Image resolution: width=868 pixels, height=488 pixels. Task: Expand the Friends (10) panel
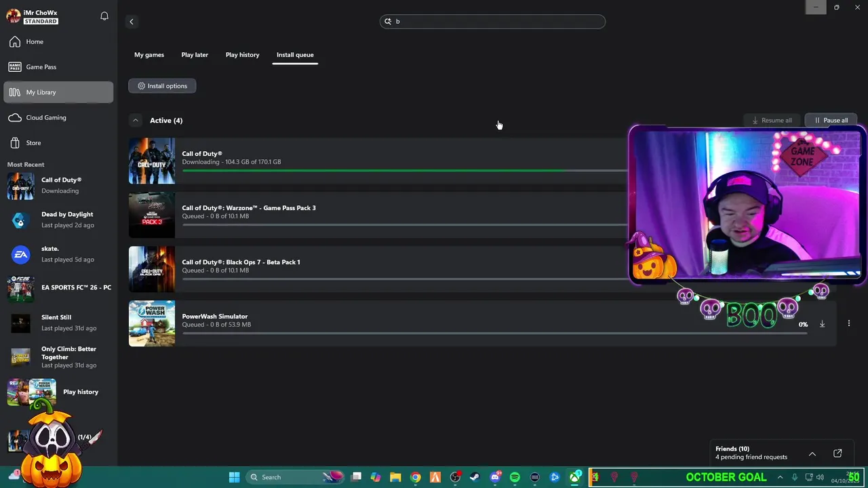click(812, 453)
